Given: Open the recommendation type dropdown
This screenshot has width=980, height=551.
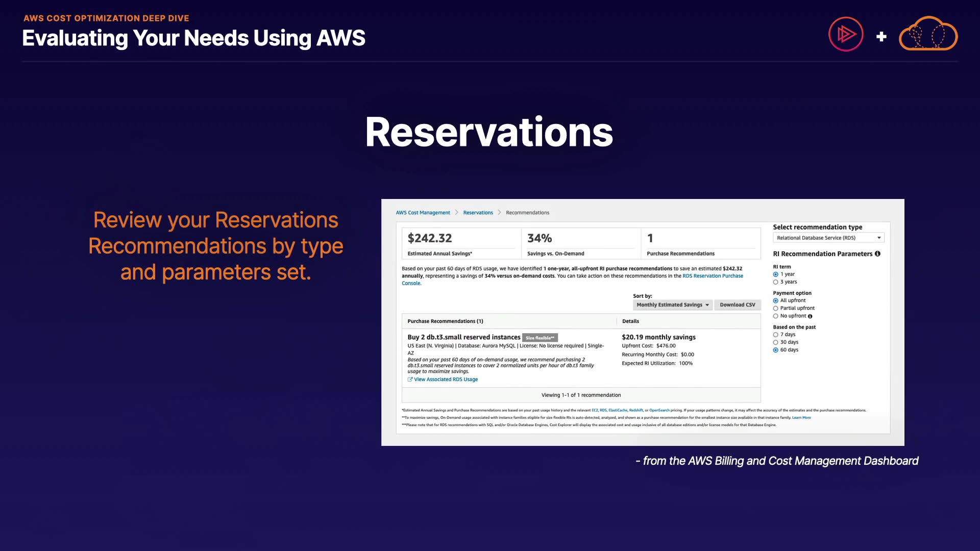Looking at the screenshot, I should pyautogui.click(x=828, y=238).
